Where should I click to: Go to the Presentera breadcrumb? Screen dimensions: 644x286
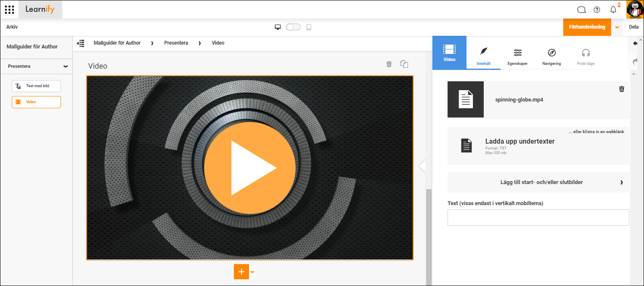pos(176,43)
